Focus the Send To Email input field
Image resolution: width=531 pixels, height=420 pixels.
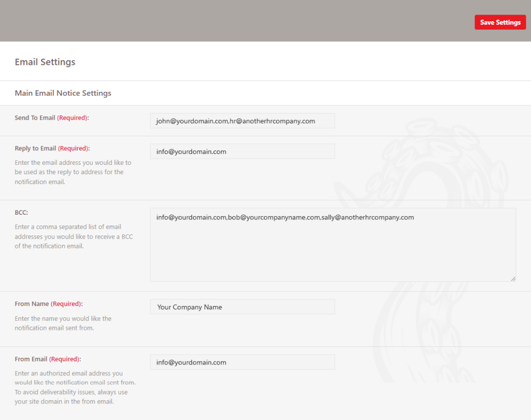242,121
